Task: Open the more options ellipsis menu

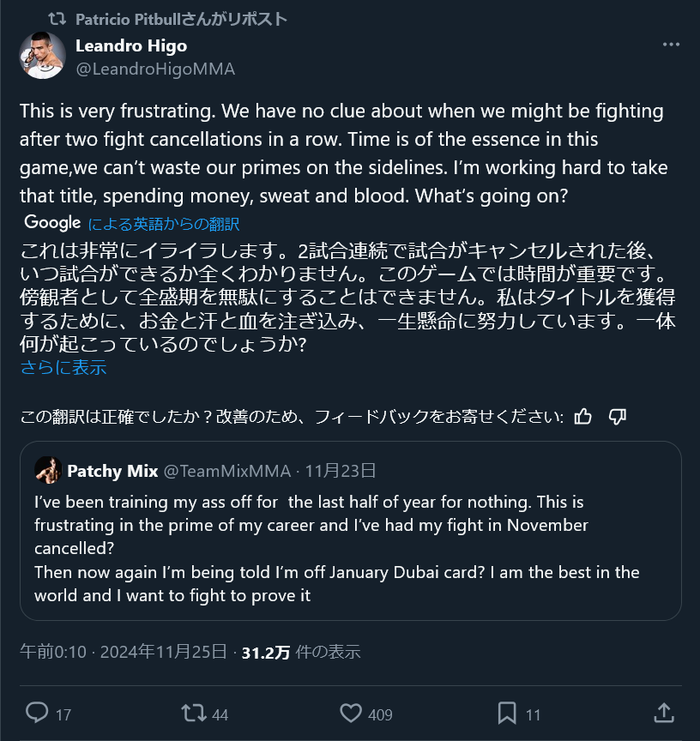Action: (x=670, y=45)
